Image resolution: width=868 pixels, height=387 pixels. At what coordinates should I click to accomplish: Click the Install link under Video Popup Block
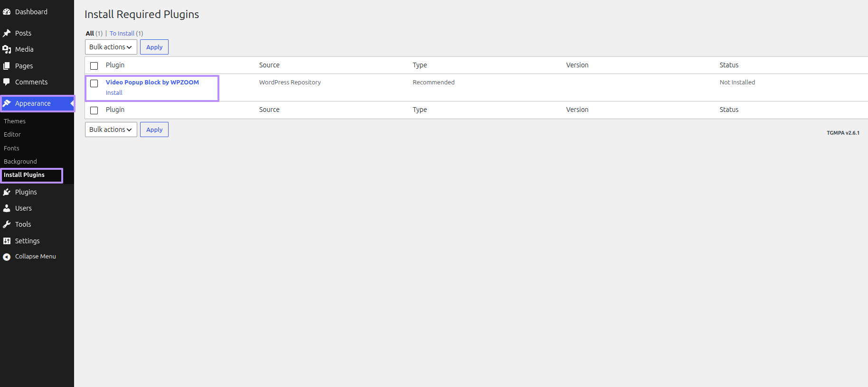[114, 93]
